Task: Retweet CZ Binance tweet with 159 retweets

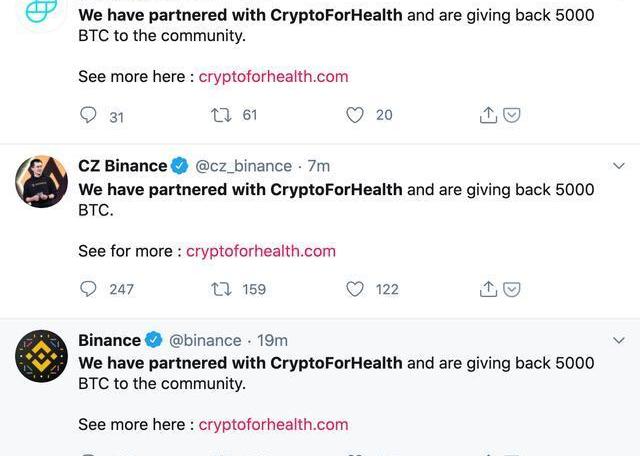Action: [x=221, y=289]
